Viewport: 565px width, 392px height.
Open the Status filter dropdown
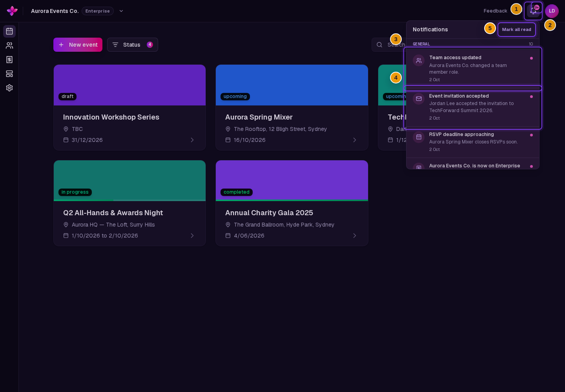point(133,45)
